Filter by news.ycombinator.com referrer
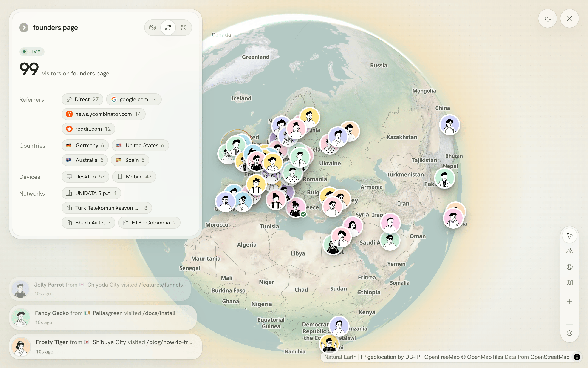Screen dimensions: 588x368 [104, 114]
